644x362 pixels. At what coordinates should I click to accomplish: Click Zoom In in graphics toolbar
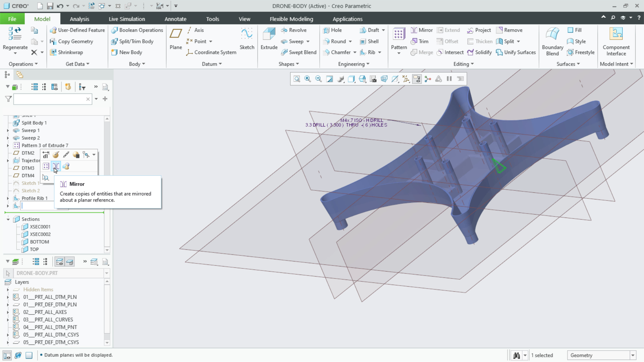[308, 79]
